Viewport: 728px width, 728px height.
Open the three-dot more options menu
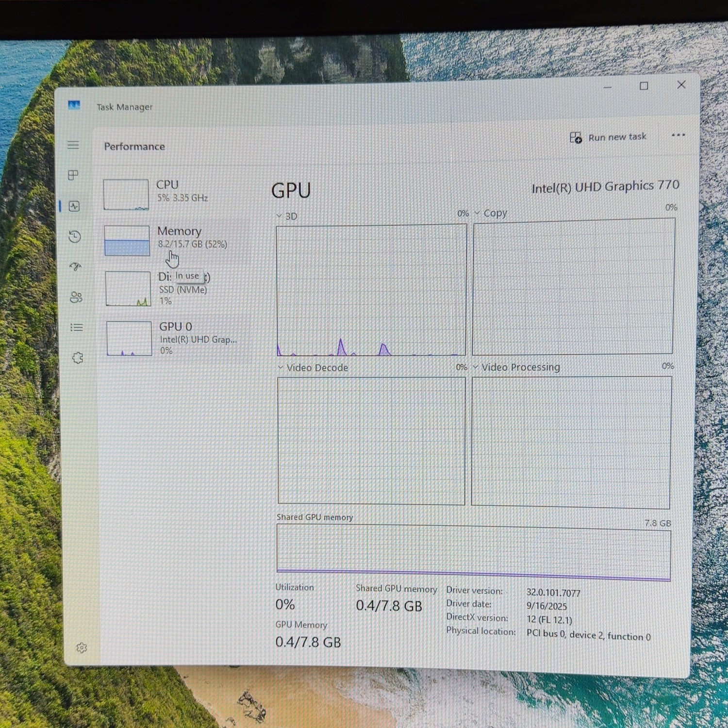click(x=678, y=135)
